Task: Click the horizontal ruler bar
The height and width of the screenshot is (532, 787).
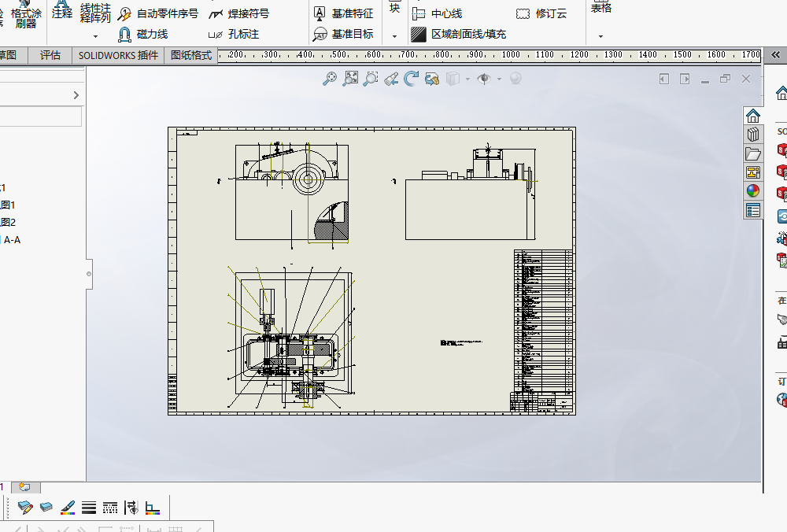Action: [490, 55]
